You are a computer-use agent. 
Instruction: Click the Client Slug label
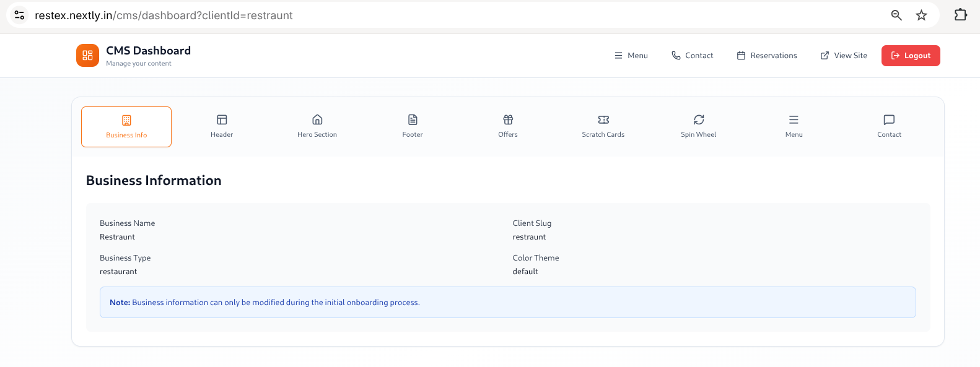coord(532,223)
